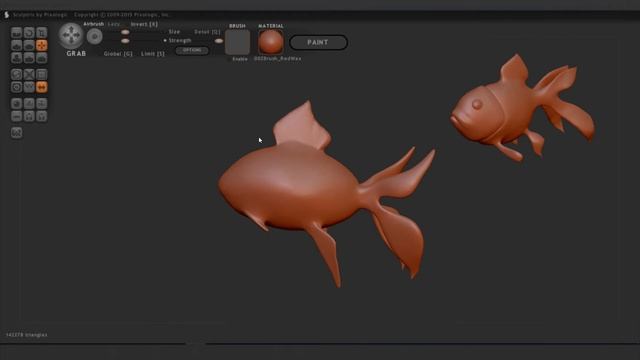Screen dimensions: 640x360
Task: Toggle Enable under Brush texture
Action: (240, 59)
